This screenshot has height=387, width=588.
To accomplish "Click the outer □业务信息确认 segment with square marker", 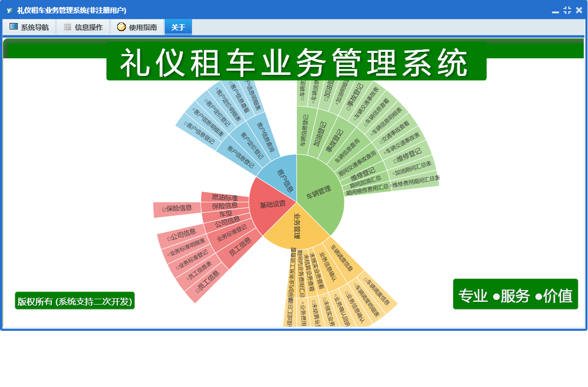I will coord(354,307).
